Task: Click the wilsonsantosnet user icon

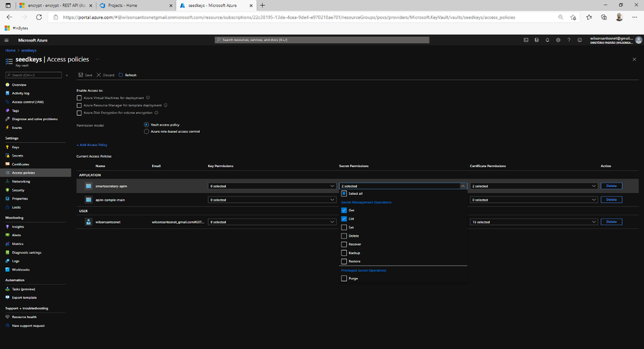Action: [x=88, y=222]
